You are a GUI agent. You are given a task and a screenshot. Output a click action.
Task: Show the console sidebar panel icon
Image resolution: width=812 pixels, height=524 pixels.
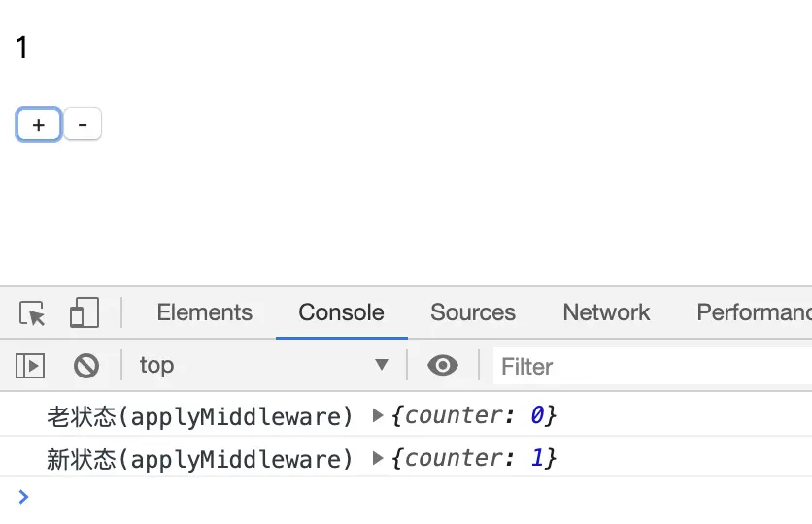click(x=30, y=366)
